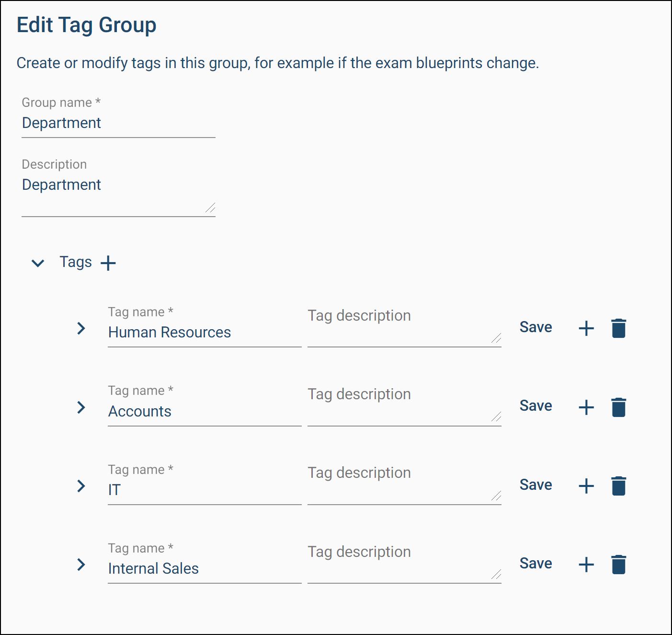Click the plus icon in Accounts row
672x635 pixels.
(586, 407)
